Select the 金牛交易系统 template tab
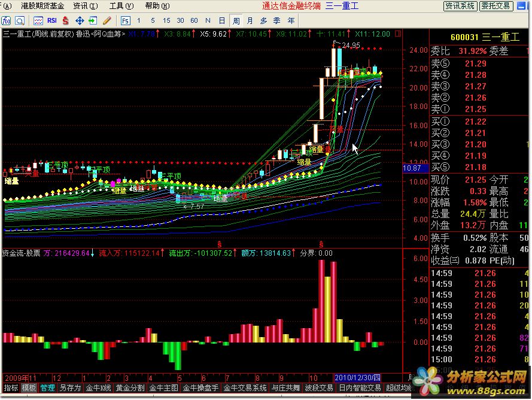This screenshot has width=532, height=400. (x=245, y=388)
